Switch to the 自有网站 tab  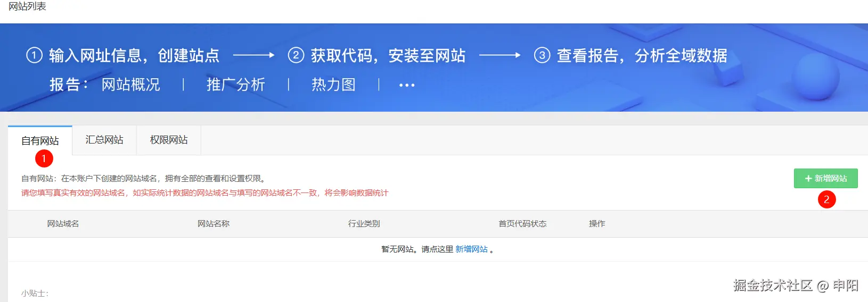40,140
